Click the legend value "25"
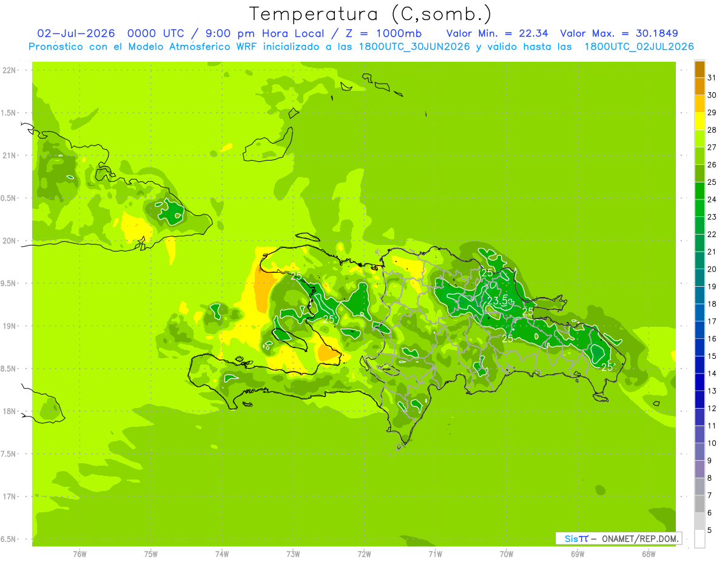This screenshot has width=728, height=562. (x=712, y=182)
